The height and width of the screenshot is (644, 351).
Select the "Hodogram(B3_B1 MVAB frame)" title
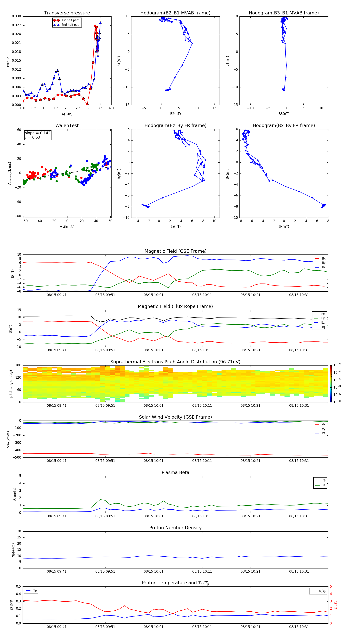click(x=284, y=13)
